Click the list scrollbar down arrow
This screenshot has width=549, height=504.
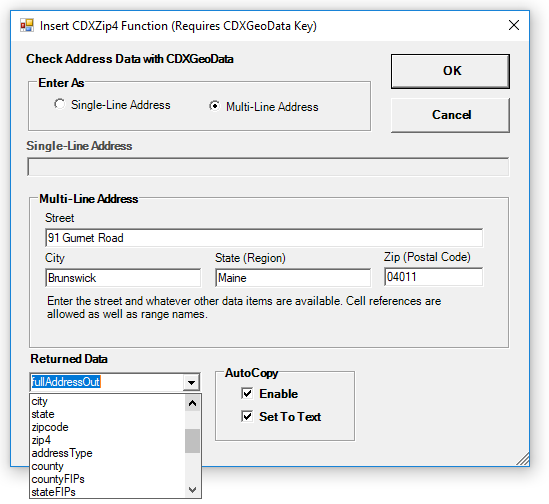192,489
